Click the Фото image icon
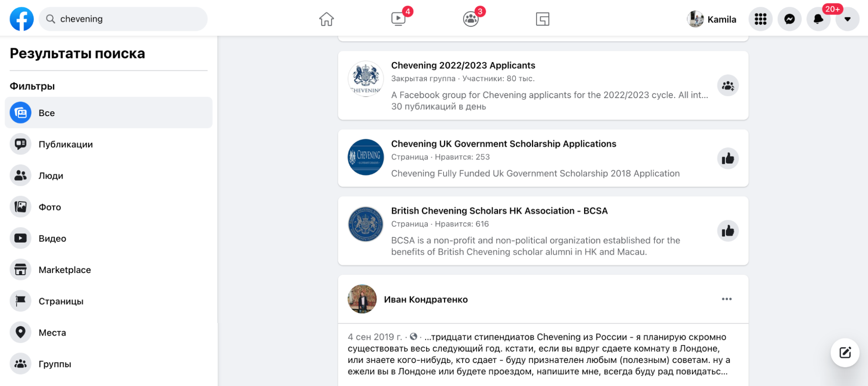 [20, 207]
